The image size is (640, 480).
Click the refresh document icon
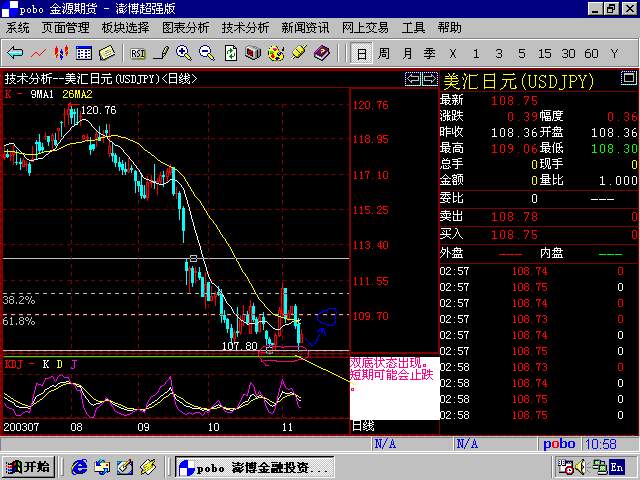(x=230, y=53)
